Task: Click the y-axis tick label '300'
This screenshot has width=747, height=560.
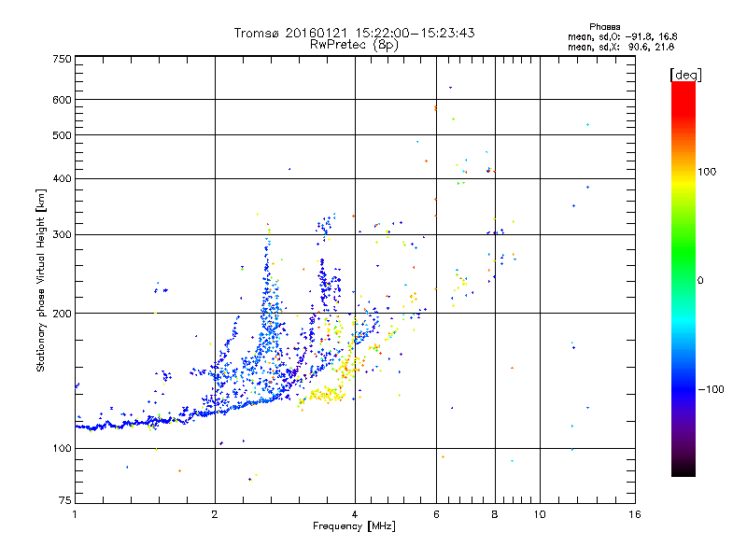Action: coord(62,234)
